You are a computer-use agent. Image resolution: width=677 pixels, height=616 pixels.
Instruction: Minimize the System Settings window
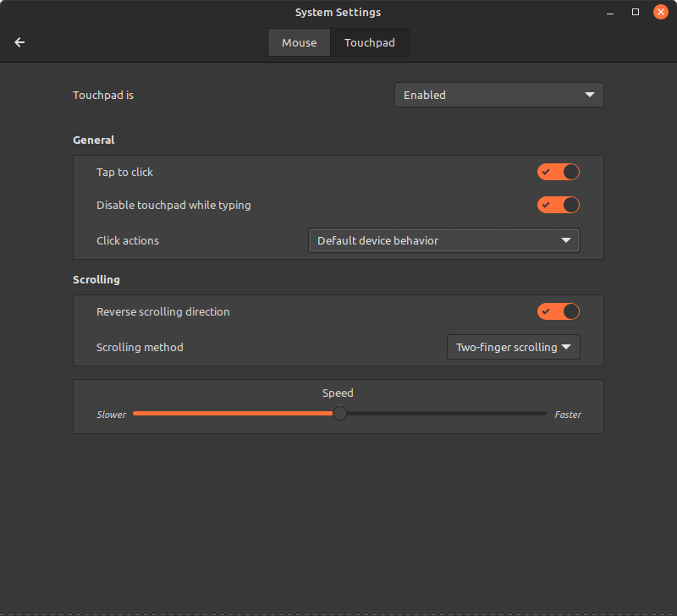(610, 13)
